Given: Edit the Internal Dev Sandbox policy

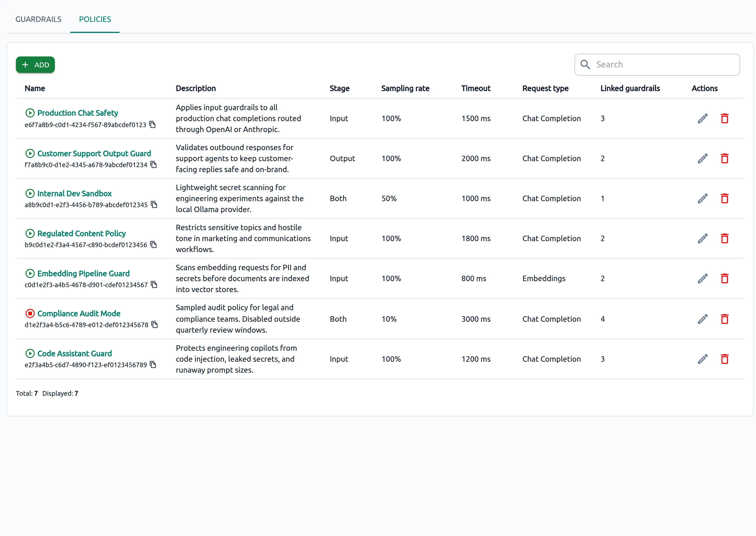Looking at the screenshot, I should [x=703, y=198].
